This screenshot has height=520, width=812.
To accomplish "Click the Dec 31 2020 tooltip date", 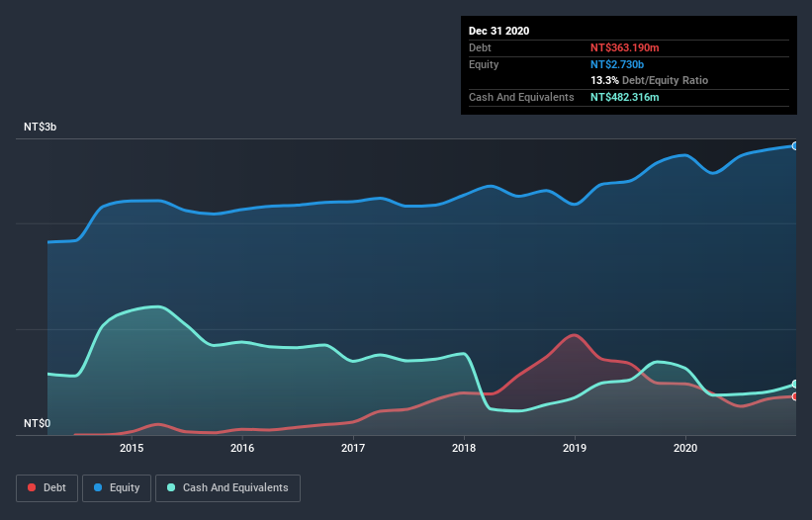I will (x=498, y=31).
